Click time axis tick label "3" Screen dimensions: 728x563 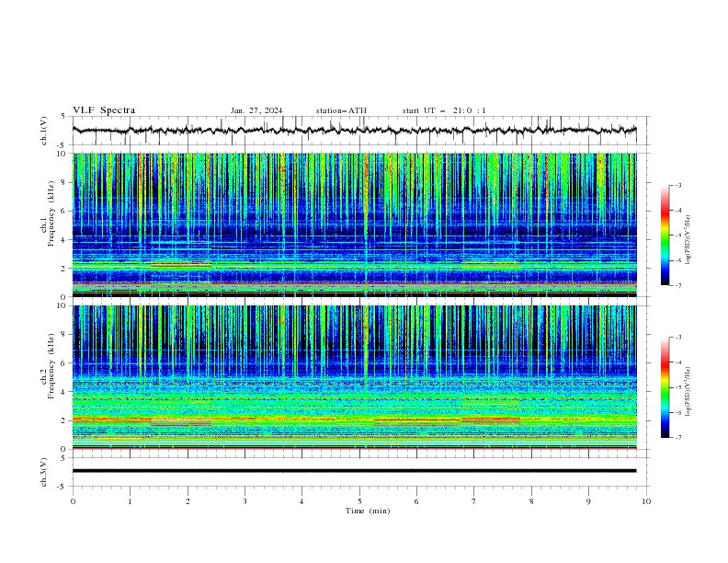[245, 501]
